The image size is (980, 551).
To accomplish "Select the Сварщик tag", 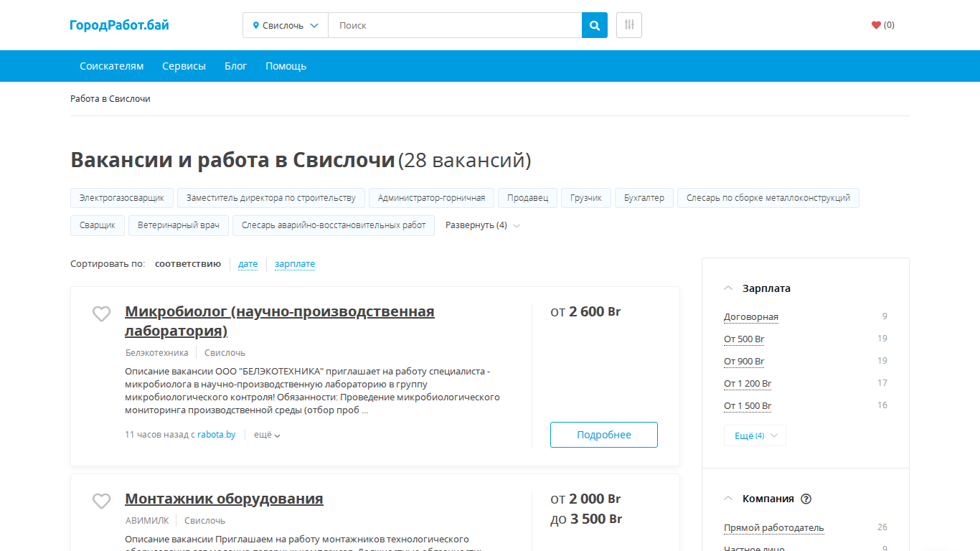I will [x=98, y=225].
